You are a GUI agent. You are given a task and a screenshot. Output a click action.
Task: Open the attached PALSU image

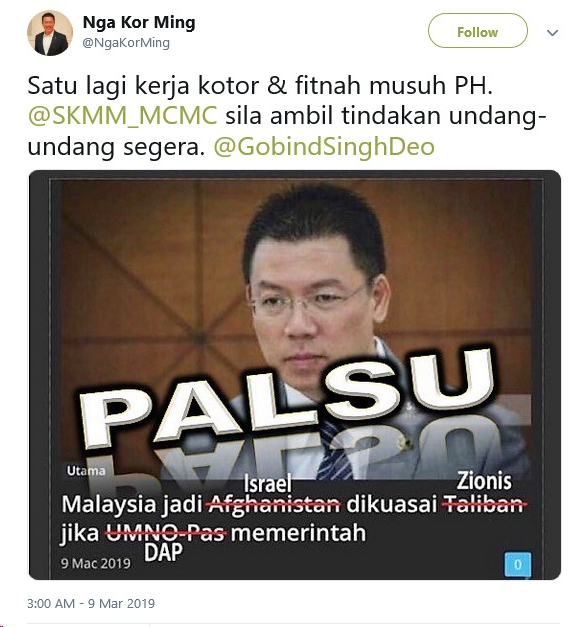coord(295,375)
